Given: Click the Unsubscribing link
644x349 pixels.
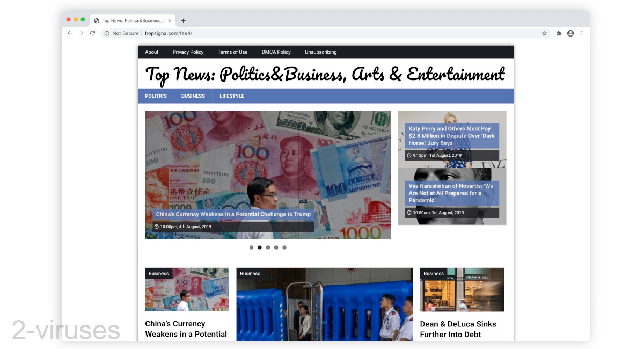Looking at the screenshot, I should (320, 52).
